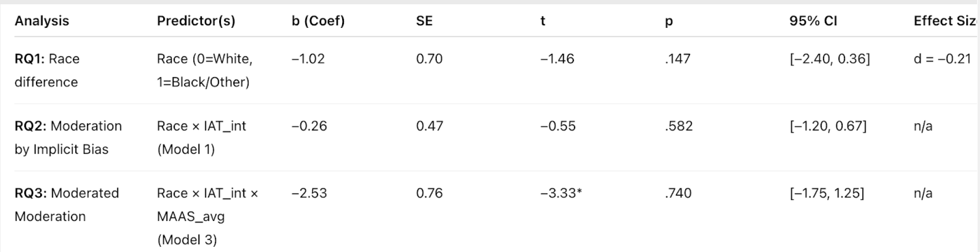Click the 95% CI column header

pos(813,21)
